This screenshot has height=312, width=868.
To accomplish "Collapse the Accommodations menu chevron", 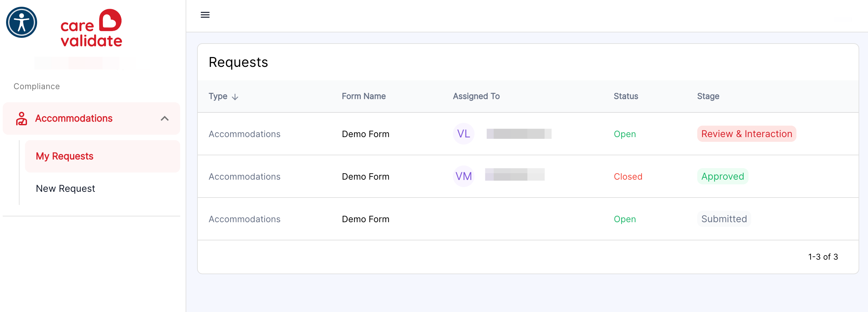I will coord(165,119).
